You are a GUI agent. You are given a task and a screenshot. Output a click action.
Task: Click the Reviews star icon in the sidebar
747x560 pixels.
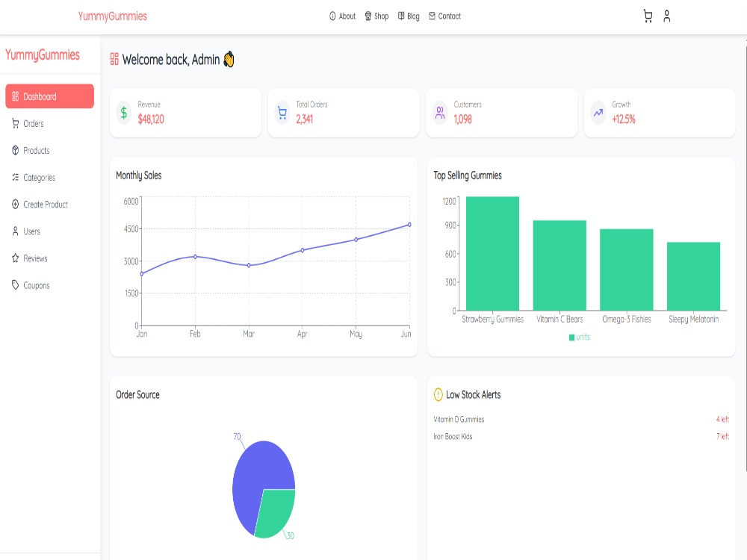[15, 258]
